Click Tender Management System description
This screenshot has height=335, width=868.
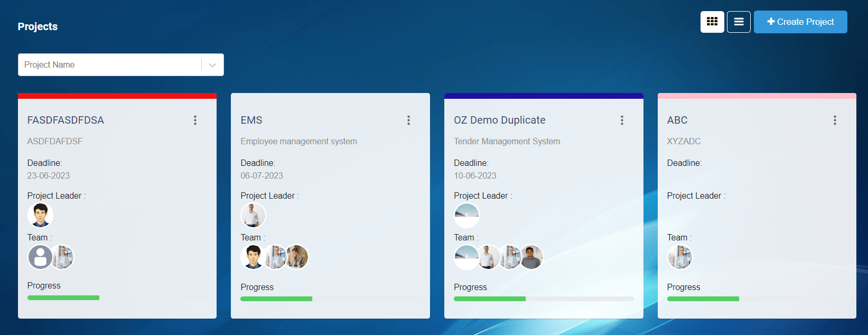click(508, 141)
